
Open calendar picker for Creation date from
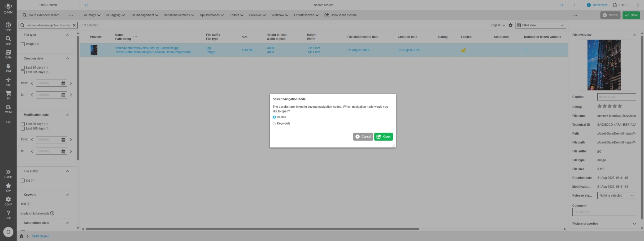[x=63, y=83]
